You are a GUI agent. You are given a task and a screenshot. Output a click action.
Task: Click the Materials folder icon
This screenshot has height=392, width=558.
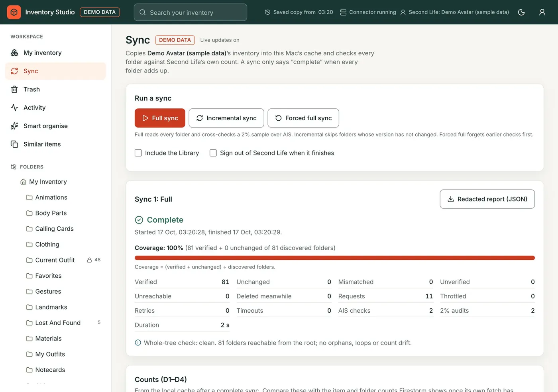[29, 338]
